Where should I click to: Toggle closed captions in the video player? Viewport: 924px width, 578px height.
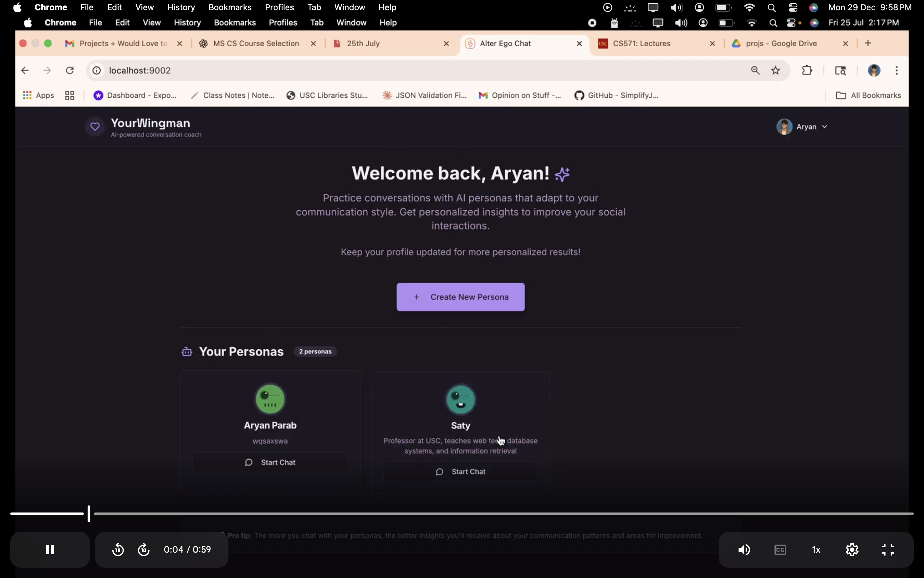780,550
